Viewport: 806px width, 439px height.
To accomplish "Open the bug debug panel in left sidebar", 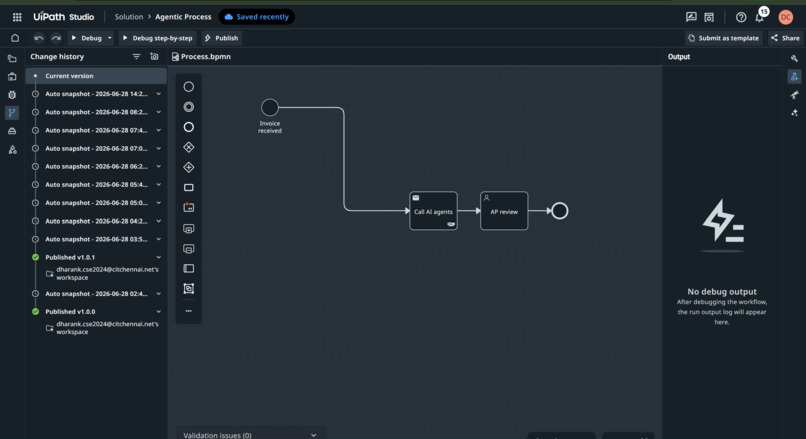I will [x=12, y=95].
